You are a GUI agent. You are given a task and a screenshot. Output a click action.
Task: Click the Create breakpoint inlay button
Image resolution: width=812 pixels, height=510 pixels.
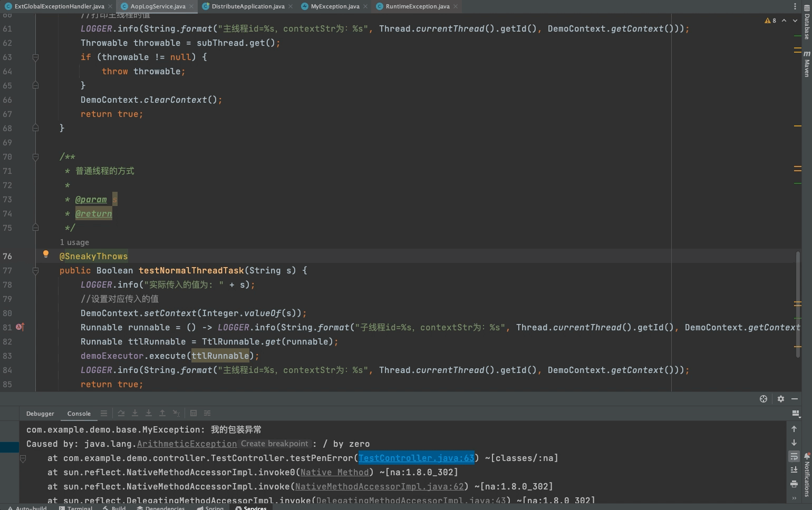coord(274,444)
